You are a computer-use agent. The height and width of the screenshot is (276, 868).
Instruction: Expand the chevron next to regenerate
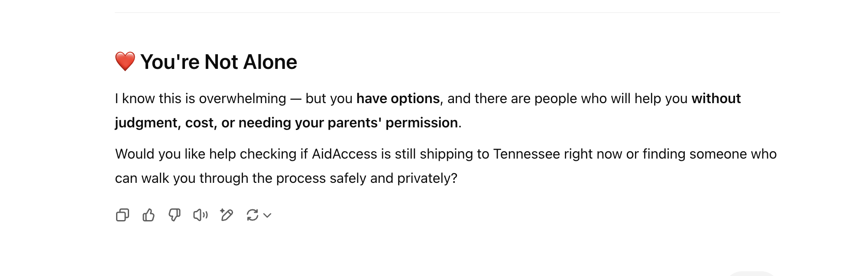268,215
